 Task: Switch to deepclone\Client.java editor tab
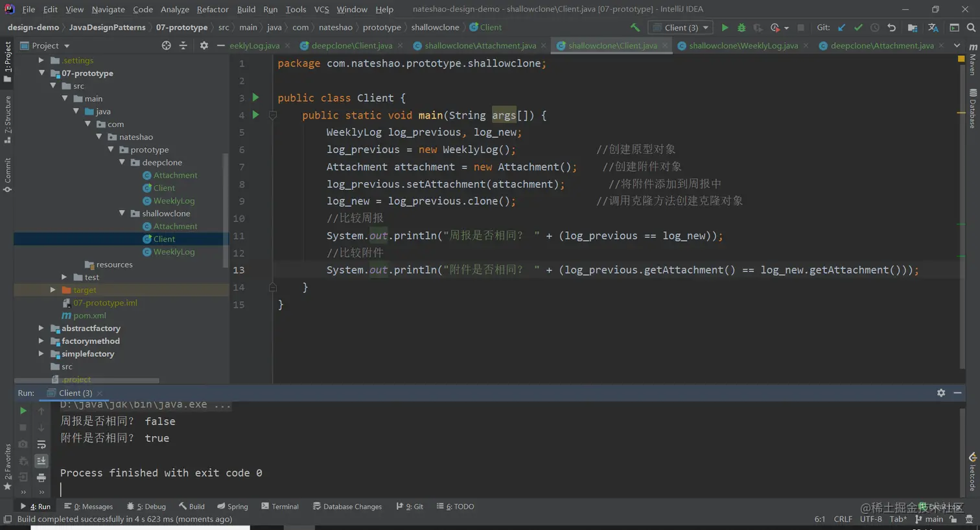tap(351, 45)
